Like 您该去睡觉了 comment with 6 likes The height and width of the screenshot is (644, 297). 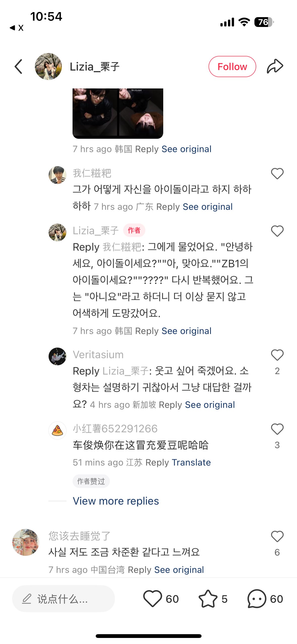[x=277, y=537]
